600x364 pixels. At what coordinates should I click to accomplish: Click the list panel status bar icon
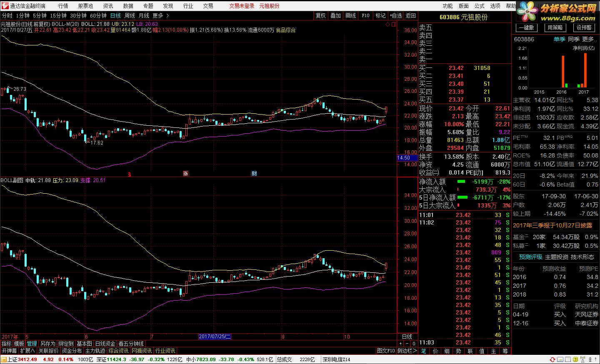tap(567, 359)
